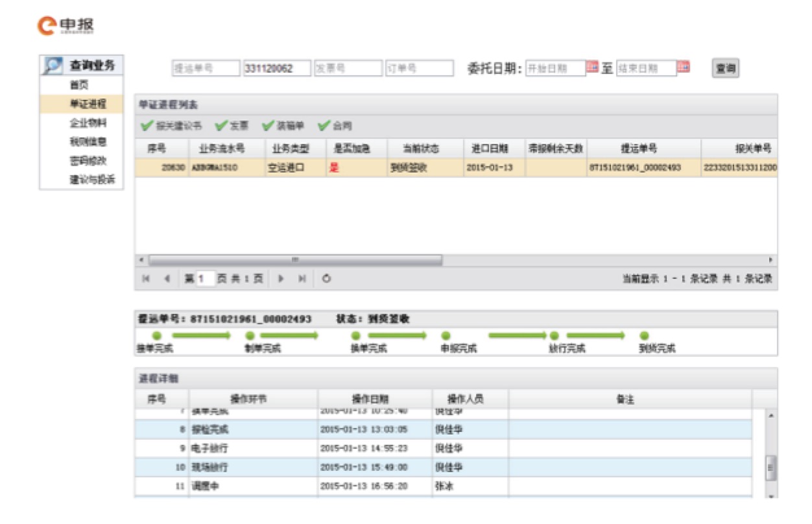The image size is (812, 524).
Task: Click the 发票 green checkmark item
Action: tap(232, 126)
